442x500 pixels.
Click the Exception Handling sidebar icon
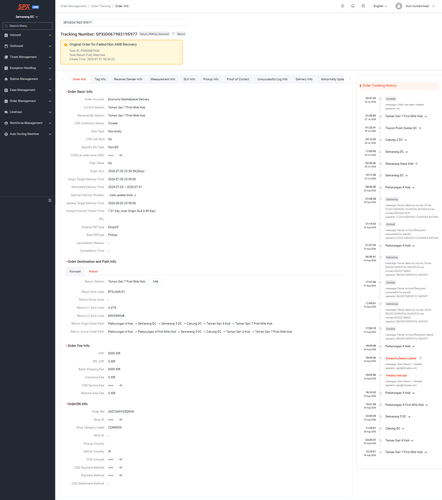[x=6, y=68]
